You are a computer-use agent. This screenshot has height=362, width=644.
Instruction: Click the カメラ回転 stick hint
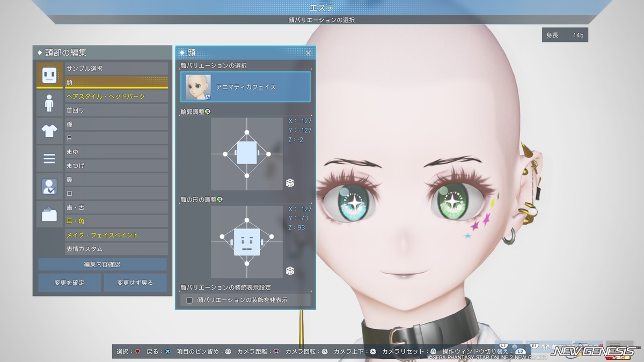tap(306, 352)
